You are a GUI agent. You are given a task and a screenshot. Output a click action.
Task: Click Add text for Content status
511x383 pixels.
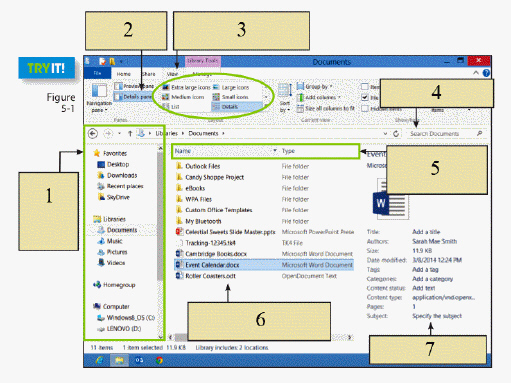(x=423, y=288)
